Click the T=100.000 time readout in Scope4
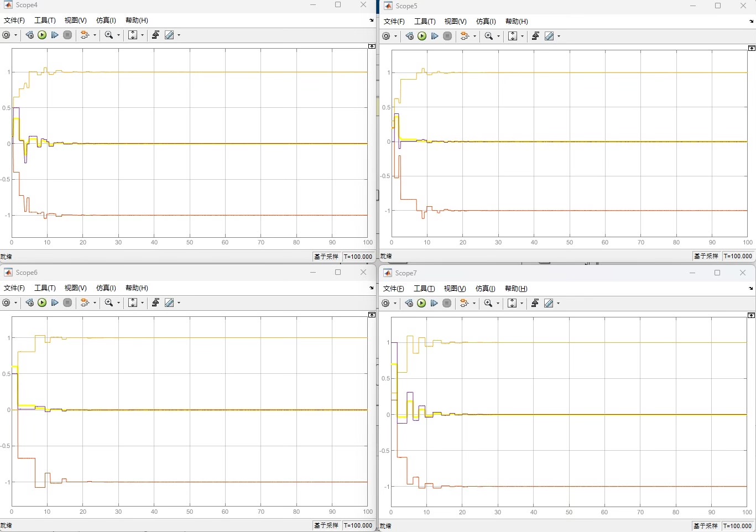 pyautogui.click(x=358, y=257)
